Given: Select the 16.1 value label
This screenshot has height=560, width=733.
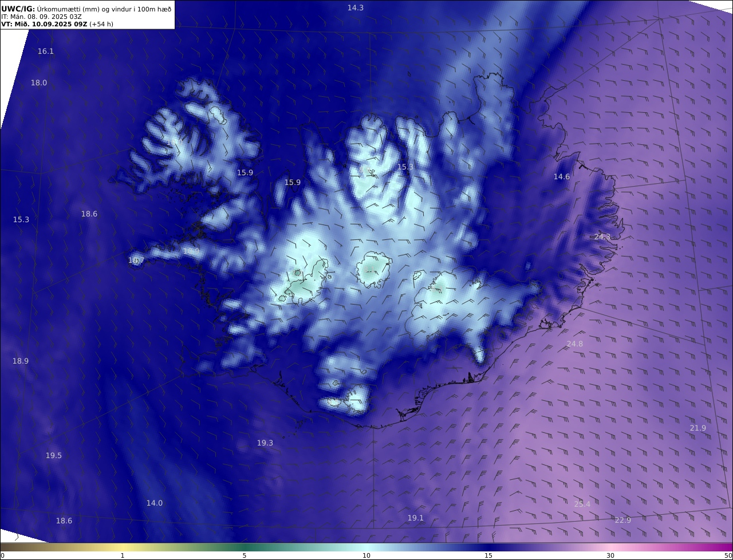Looking at the screenshot, I should tap(46, 52).
